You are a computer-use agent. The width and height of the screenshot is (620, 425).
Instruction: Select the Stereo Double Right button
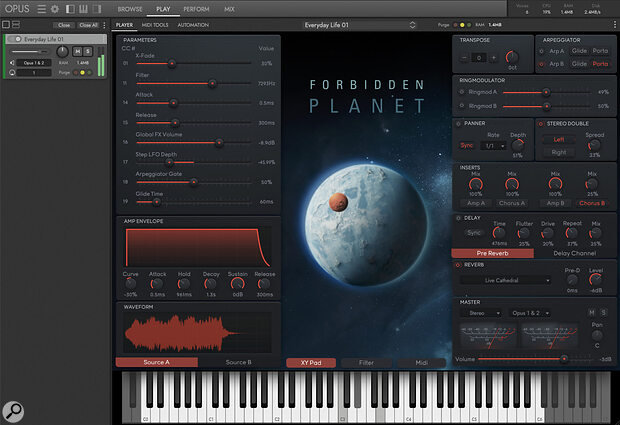(559, 152)
